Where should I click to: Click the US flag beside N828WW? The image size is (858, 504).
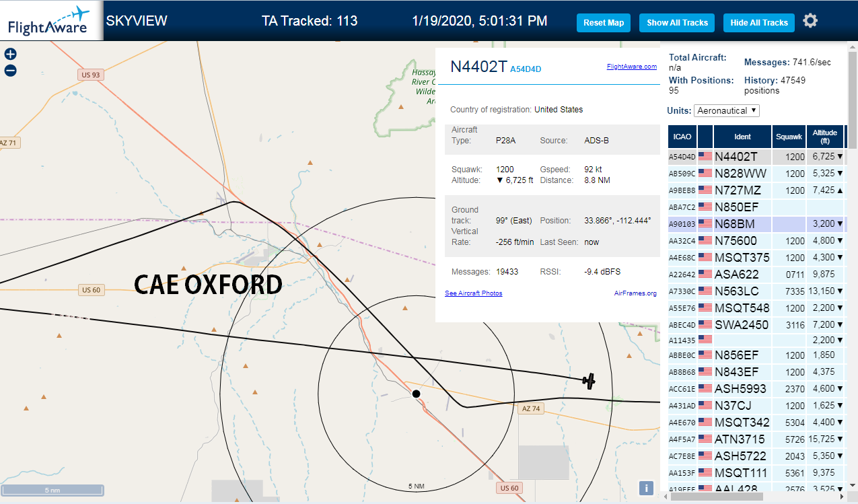pyautogui.click(x=705, y=174)
